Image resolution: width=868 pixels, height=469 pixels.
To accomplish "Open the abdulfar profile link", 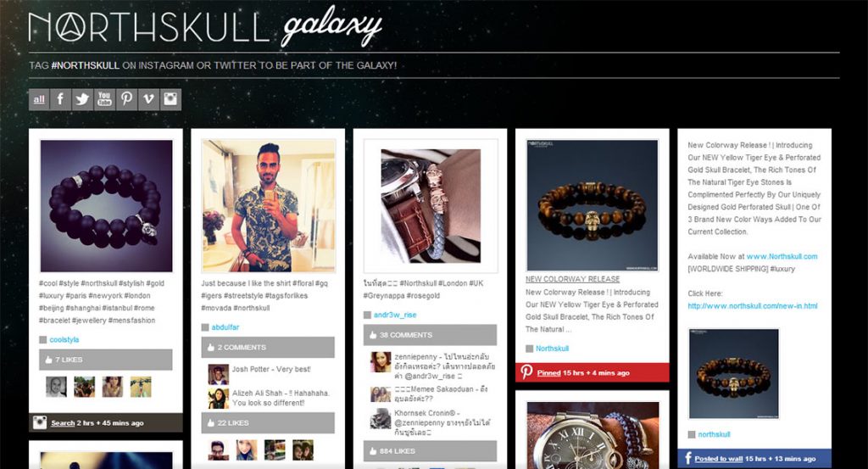I will tap(225, 327).
